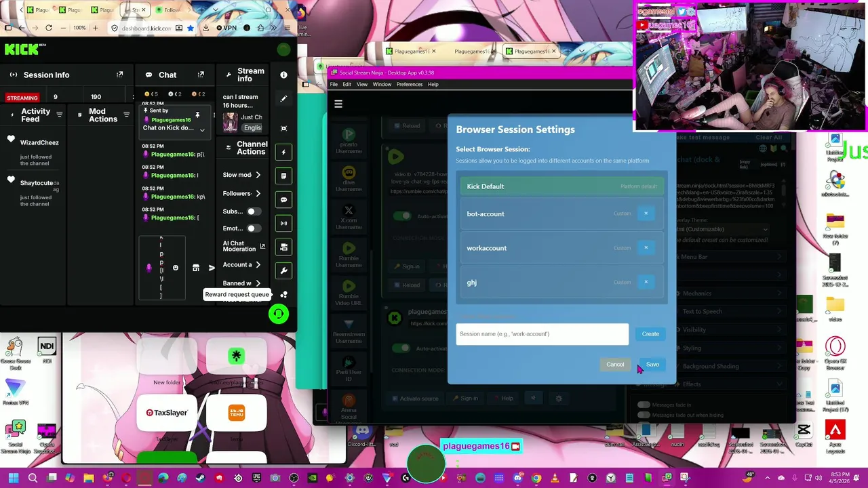Delete the ghj session with its X
Screen dimensions: 868x488
646,282
